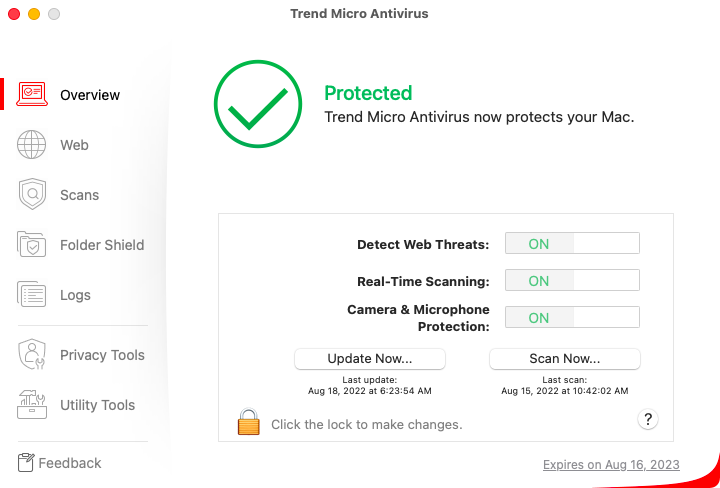
Task: Select the Web section label
Action: (74, 145)
